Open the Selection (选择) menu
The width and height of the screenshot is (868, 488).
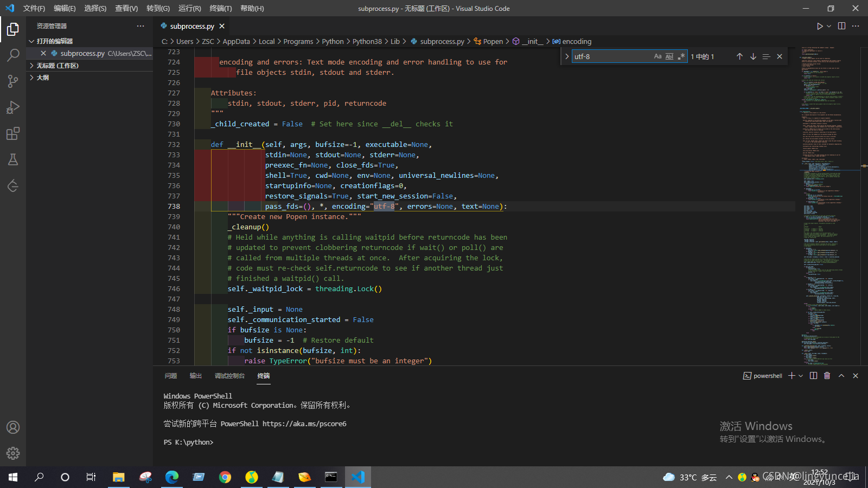(x=95, y=8)
